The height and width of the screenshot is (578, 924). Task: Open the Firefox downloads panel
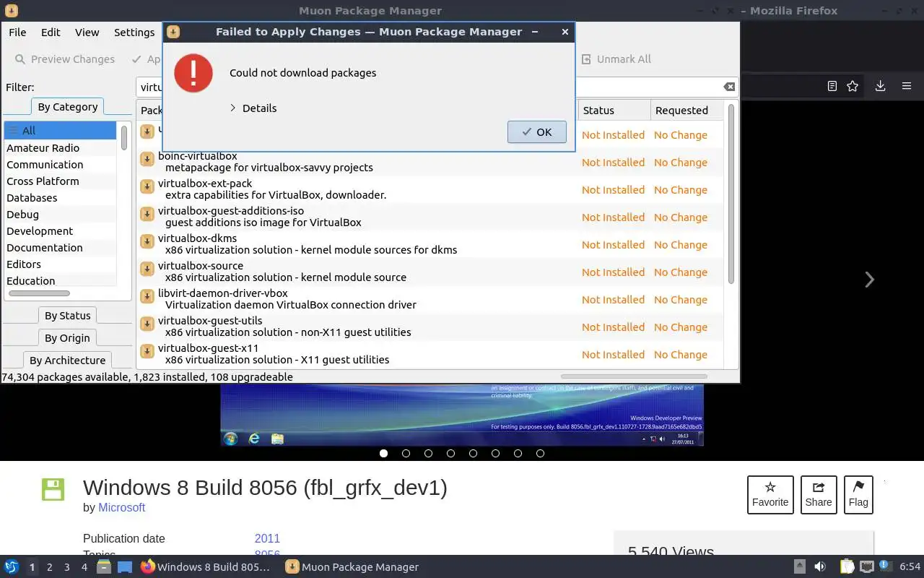[880, 86]
